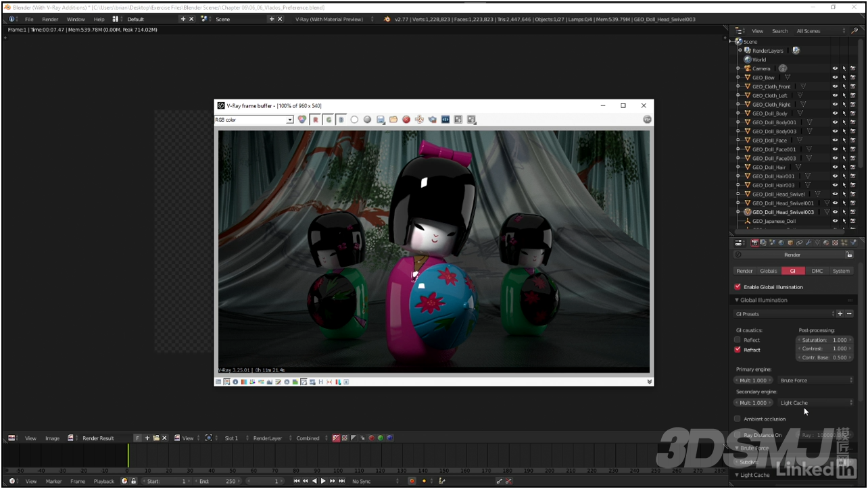Open Texture properties checker icon

coord(835,242)
